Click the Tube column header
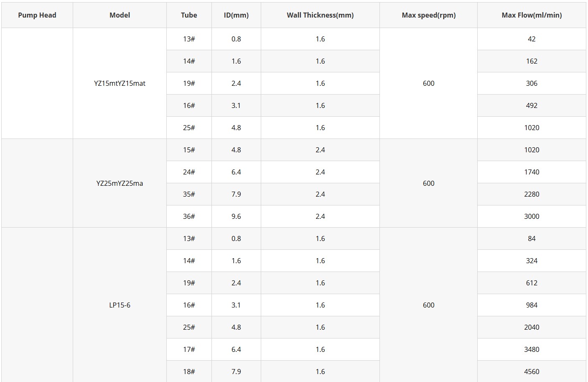Viewport: 588px width, 382px height. click(189, 15)
